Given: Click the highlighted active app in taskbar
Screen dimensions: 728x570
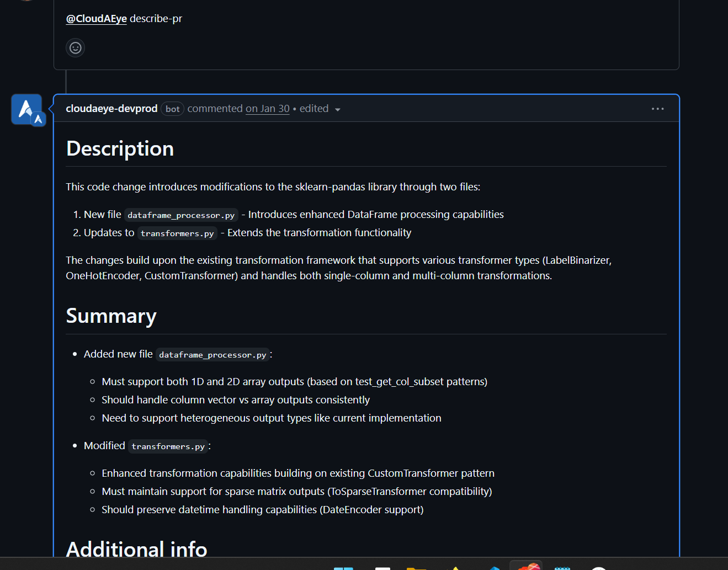Looking at the screenshot, I should point(526,566).
